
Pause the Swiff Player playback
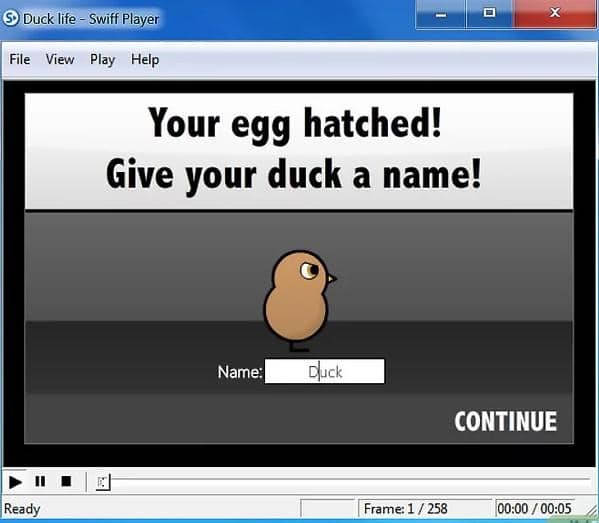tap(40, 481)
